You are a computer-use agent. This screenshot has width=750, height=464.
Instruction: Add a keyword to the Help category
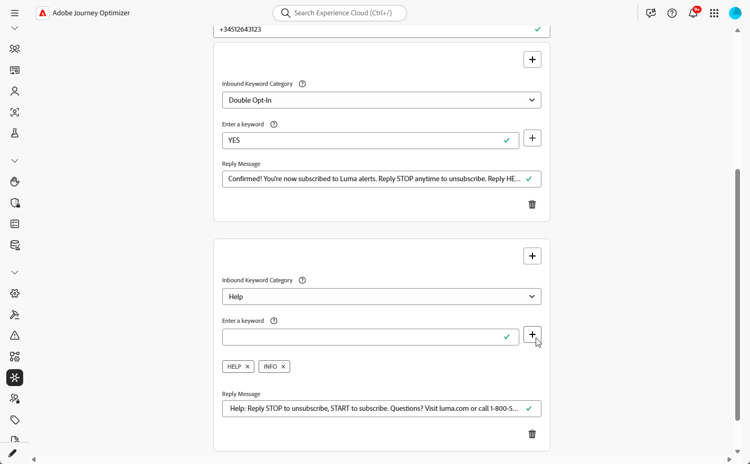tap(532, 335)
